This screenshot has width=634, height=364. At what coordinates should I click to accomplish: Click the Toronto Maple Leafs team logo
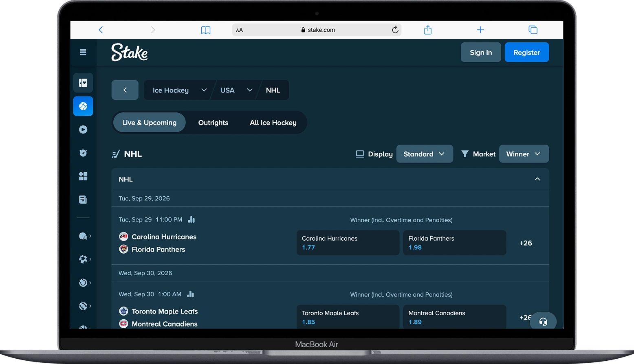click(x=123, y=311)
